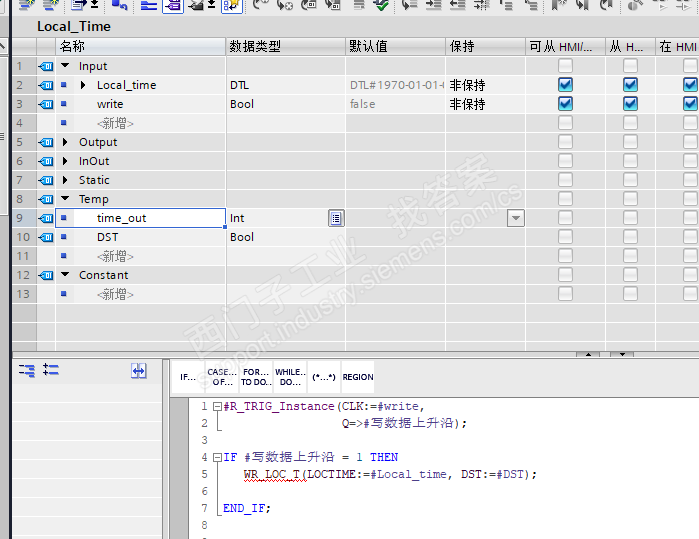
Task: Click the 数据类型 column header
Action: tap(286, 46)
